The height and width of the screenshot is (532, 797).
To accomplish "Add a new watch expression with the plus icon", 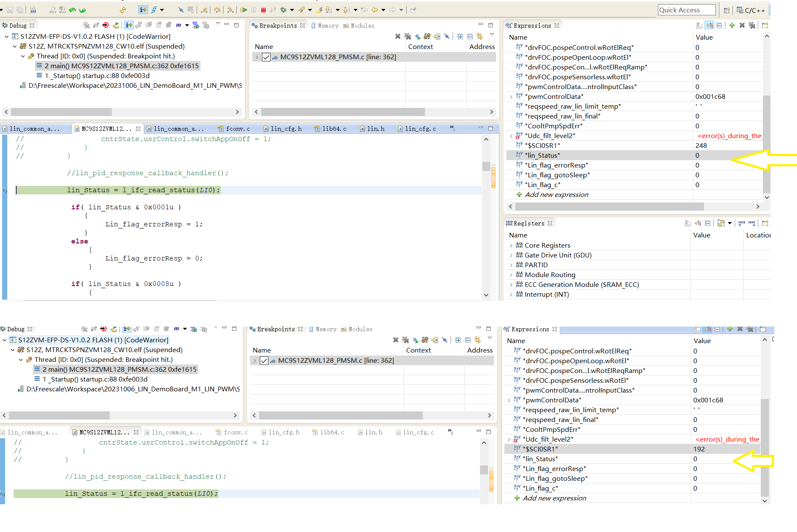I will (732, 25).
